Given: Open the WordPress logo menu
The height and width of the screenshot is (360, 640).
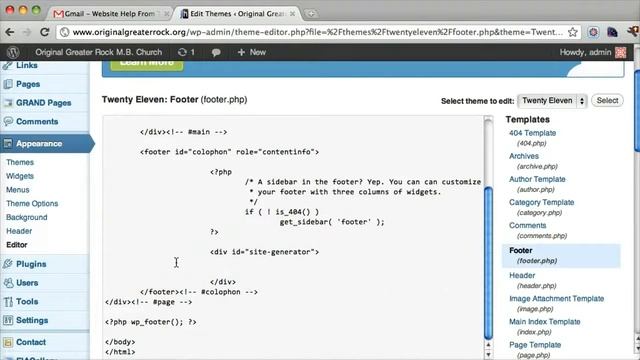Looking at the screenshot, I should click(x=13, y=52).
